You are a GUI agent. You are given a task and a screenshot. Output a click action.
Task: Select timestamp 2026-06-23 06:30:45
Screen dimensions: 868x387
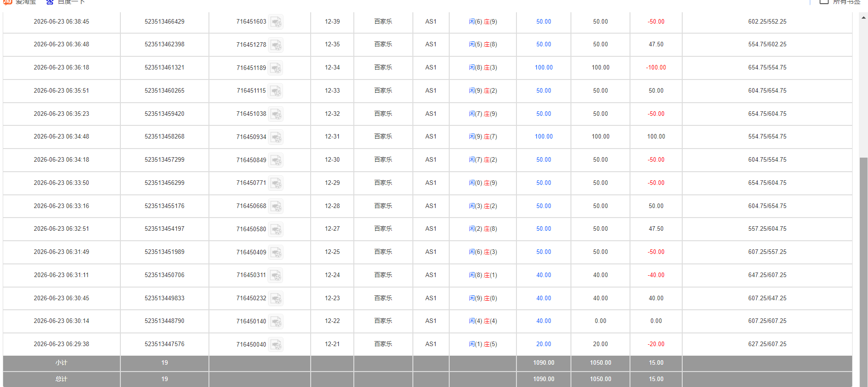[61, 298]
